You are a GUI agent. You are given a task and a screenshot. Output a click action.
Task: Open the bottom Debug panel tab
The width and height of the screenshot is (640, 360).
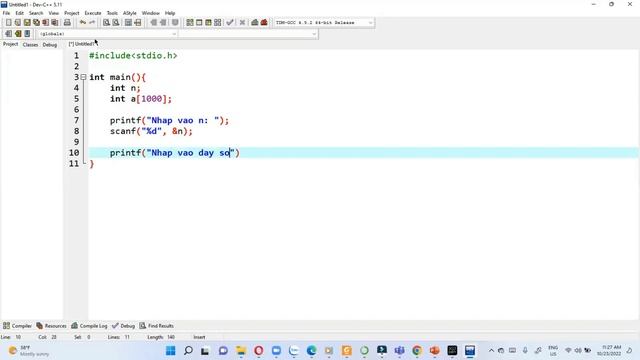tap(123, 326)
